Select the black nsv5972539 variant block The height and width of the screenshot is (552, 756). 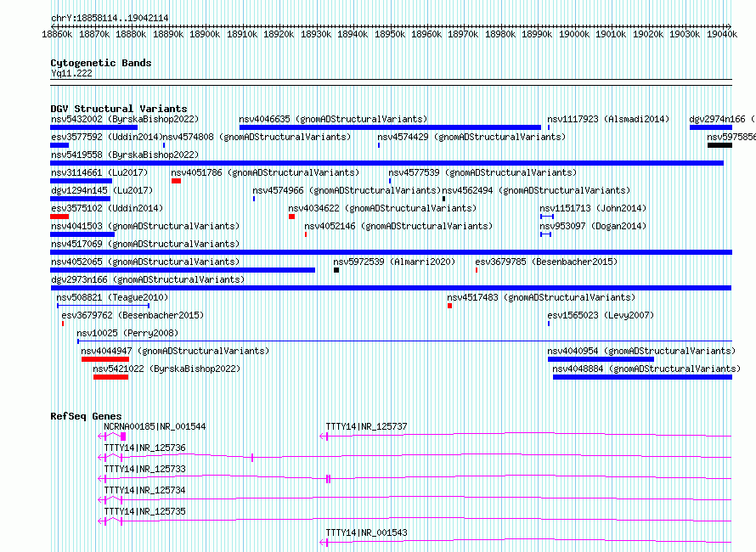click(336, 270)
